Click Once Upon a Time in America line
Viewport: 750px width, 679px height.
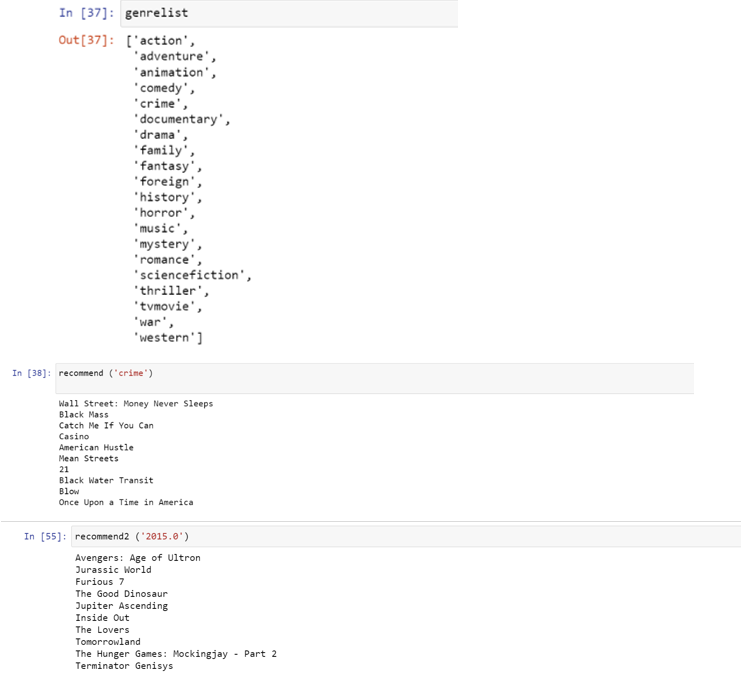[x=126, y=503]
